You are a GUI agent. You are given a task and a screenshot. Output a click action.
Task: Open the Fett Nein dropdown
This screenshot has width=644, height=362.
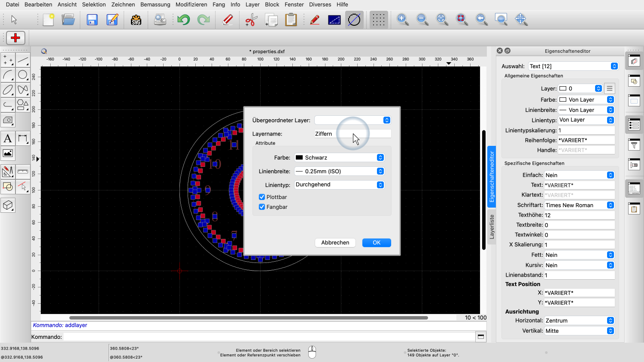(579, 255)
